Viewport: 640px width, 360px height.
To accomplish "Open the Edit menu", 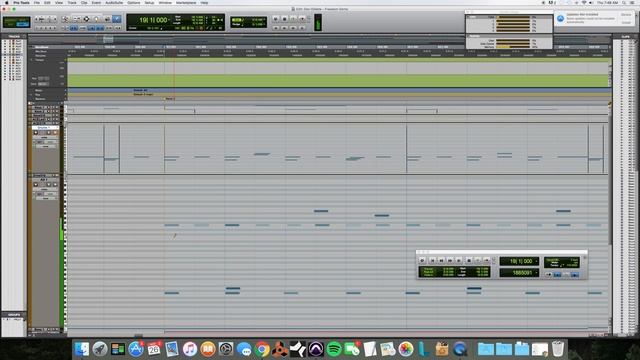I will click(47, 2).
